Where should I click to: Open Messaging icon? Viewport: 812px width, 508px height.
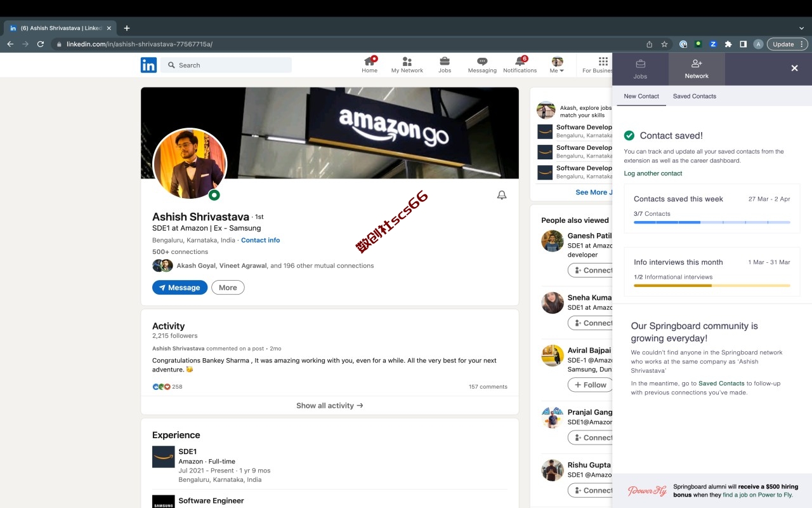482,65
